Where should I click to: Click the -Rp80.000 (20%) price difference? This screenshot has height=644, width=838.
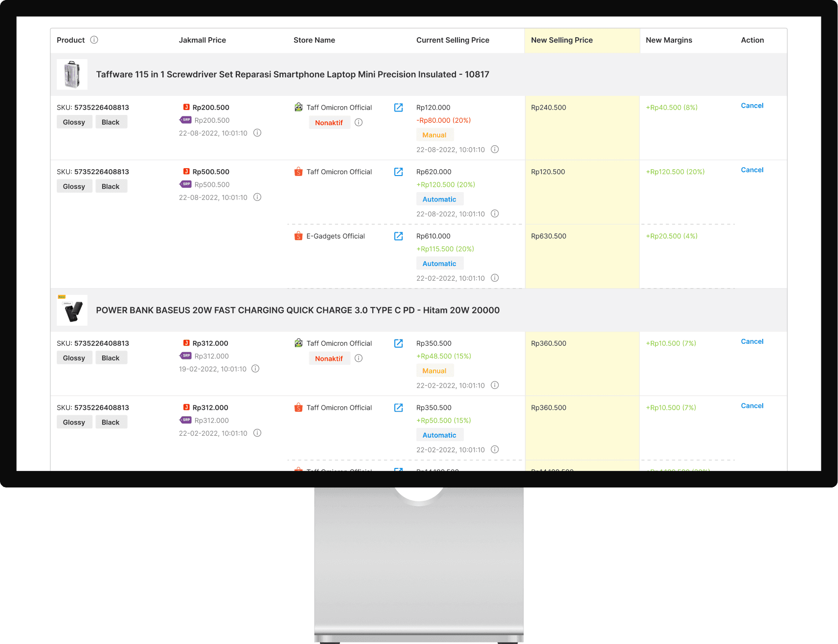443,120
